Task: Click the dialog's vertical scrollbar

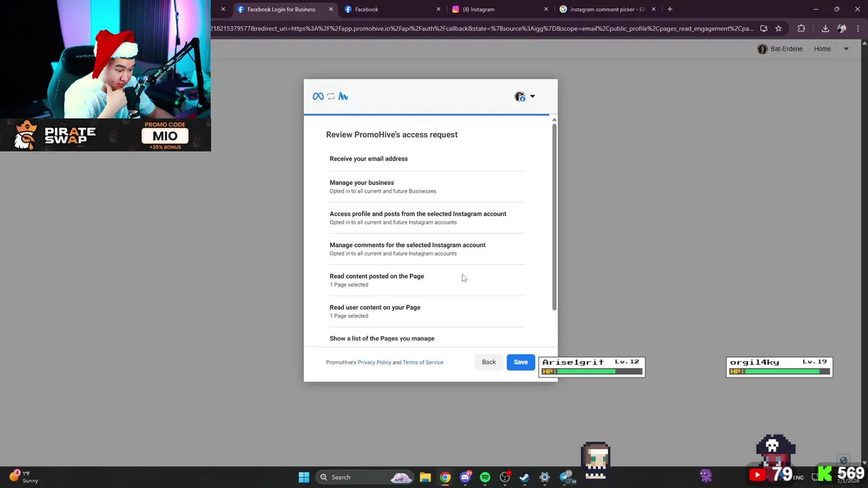Action: click(554, 217)
